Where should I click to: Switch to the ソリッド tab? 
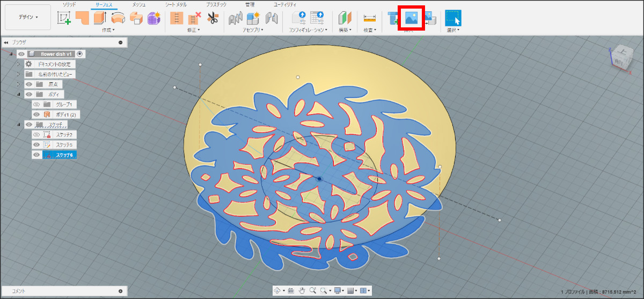69,4
